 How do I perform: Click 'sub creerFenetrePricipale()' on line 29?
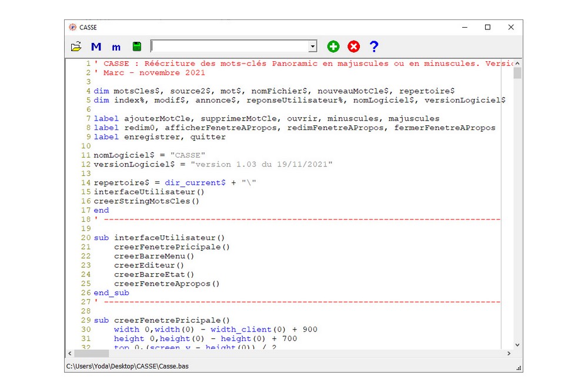(x=162, y=320)
